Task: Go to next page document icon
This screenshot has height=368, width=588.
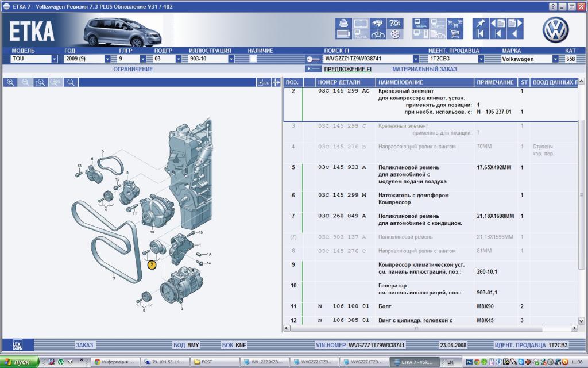Action: pyautogui.click(x=515, y=23)
